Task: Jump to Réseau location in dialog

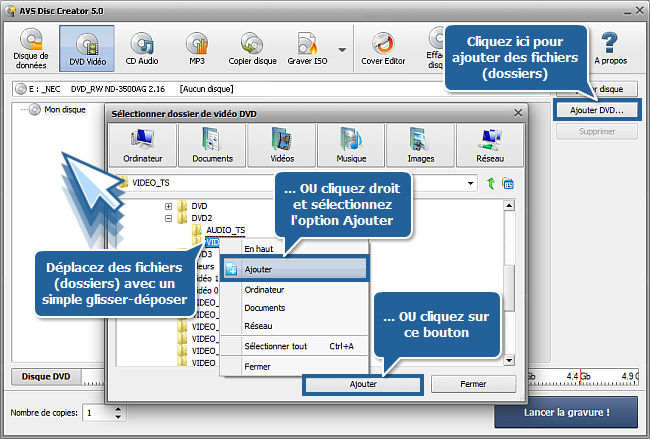Action: coord(490,145)
